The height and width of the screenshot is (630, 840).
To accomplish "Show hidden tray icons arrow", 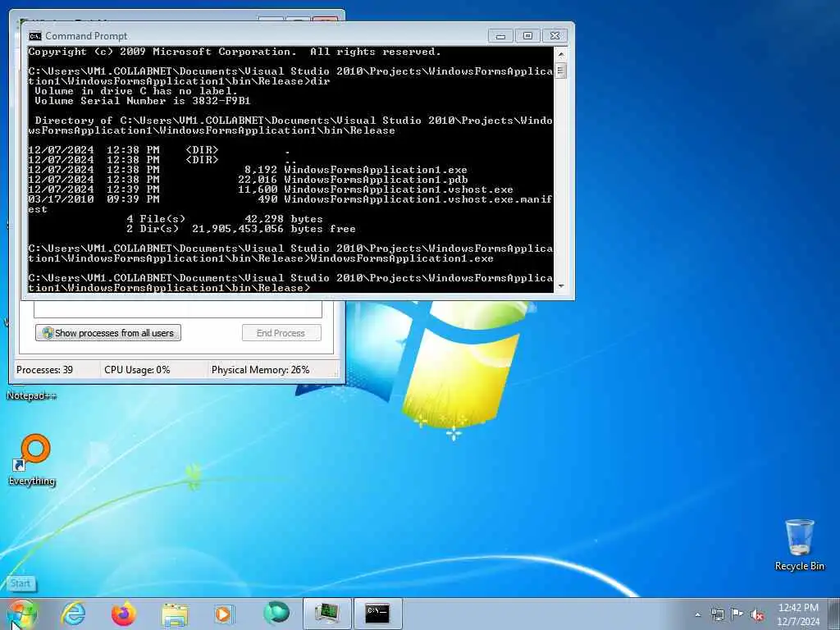I will pos(697,614).
